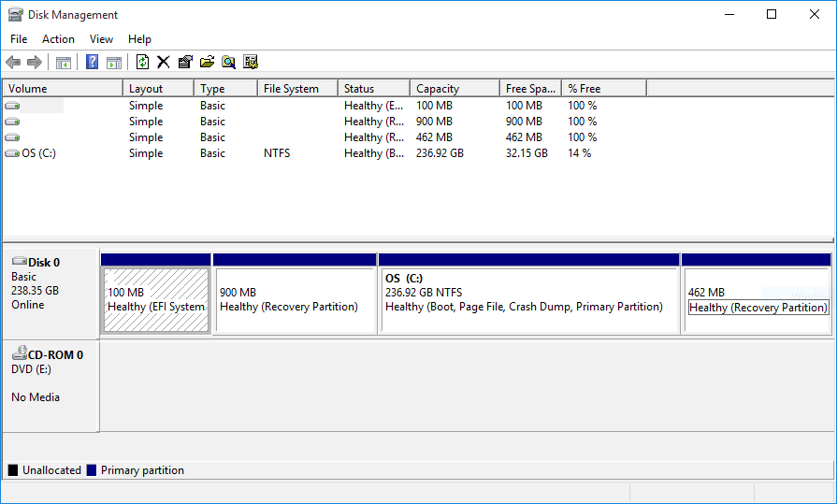Click the Open folder toolbar icon
837x504 pixels.
pos(207,63)
